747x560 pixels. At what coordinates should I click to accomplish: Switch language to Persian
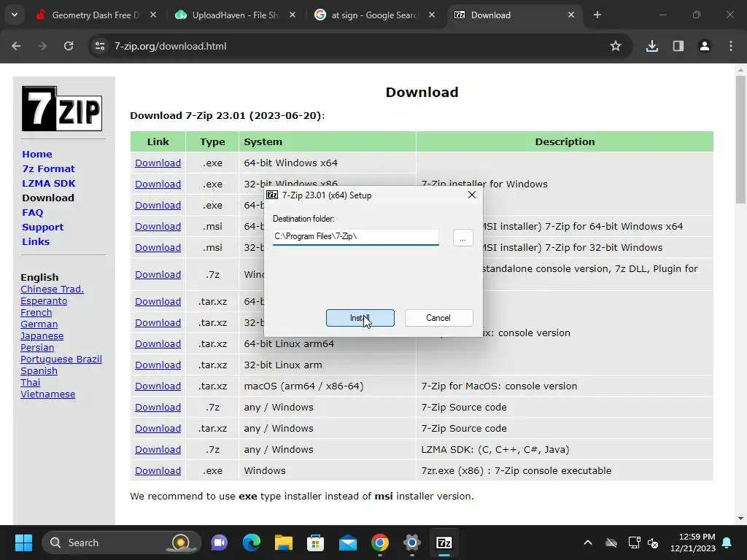(37, 348)
